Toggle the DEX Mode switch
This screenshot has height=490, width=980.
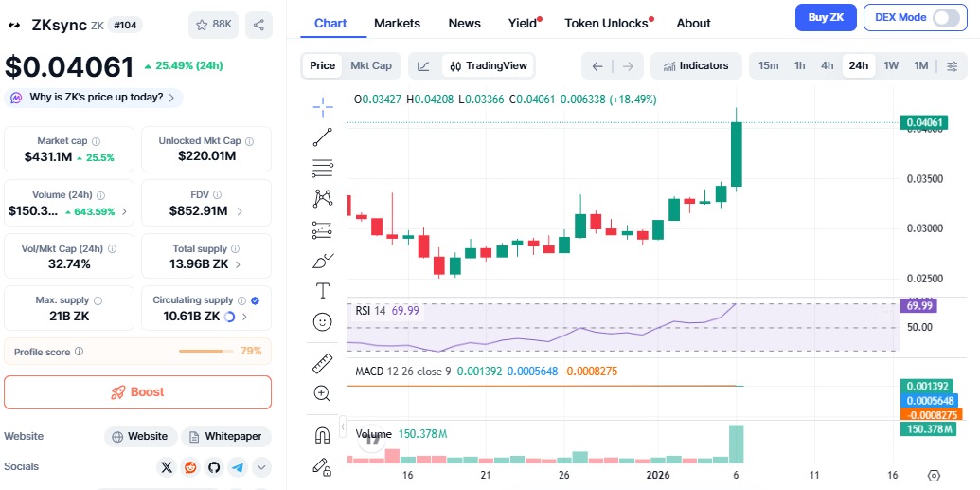pos(945,17)
